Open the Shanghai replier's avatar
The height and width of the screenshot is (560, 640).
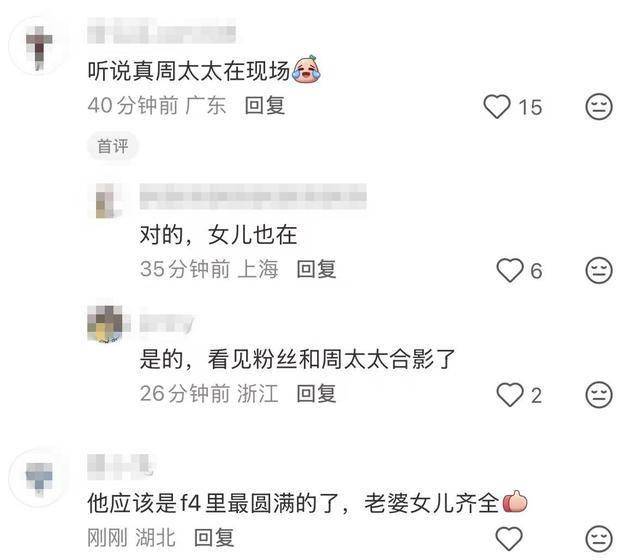(107, 200)
